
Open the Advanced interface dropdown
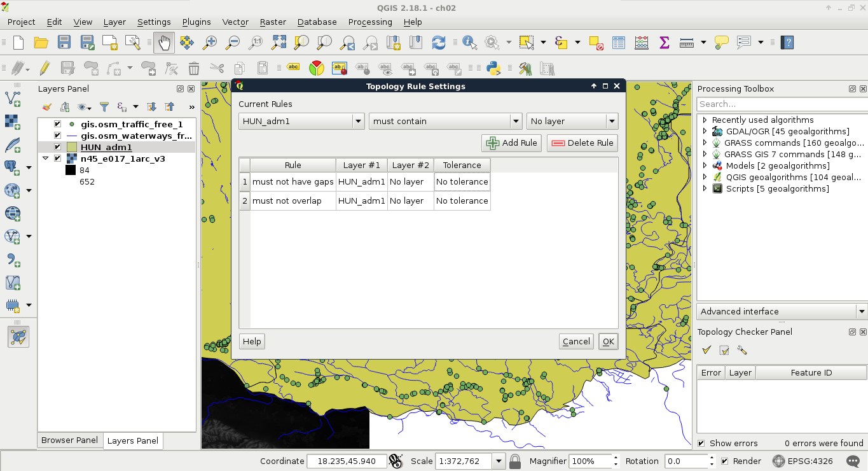(782, 311)
